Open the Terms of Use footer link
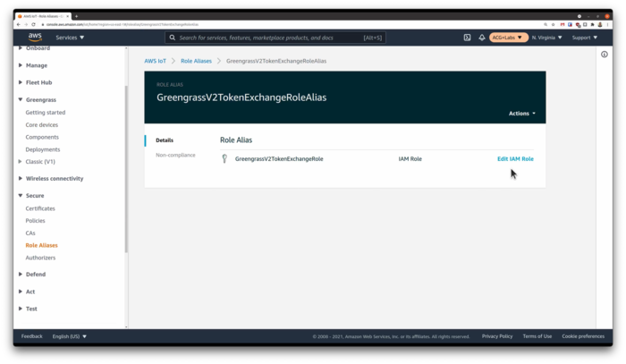The image size is (626, 364). 537,336
